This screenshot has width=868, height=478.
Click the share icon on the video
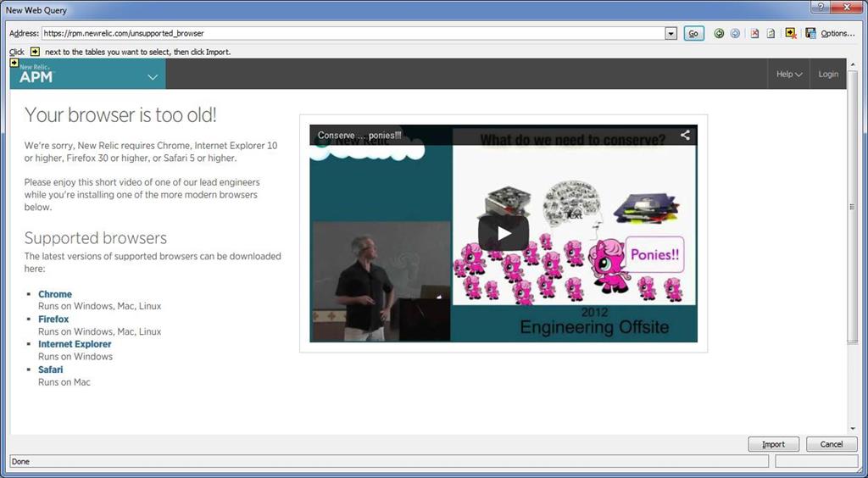[685, 135]
